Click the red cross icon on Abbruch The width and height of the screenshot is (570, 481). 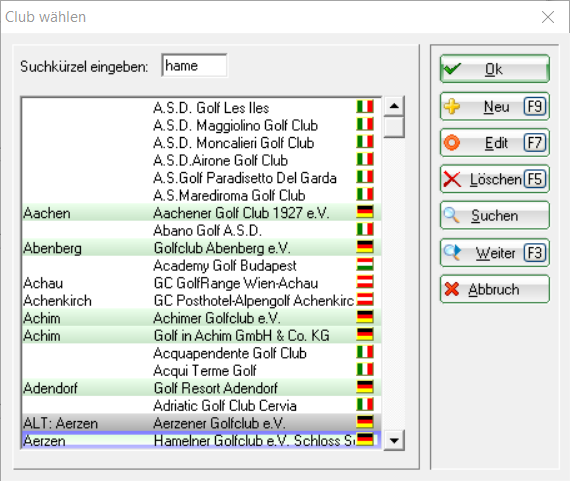tap(452, 289)
